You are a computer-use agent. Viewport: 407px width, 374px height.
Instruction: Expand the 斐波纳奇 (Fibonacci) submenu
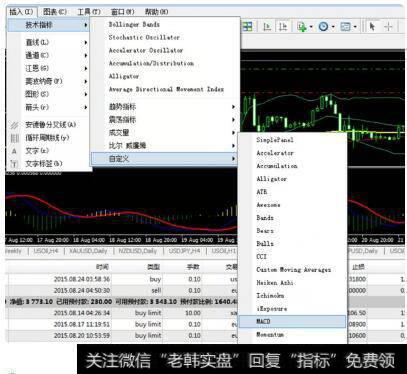[x=49, y=81]
